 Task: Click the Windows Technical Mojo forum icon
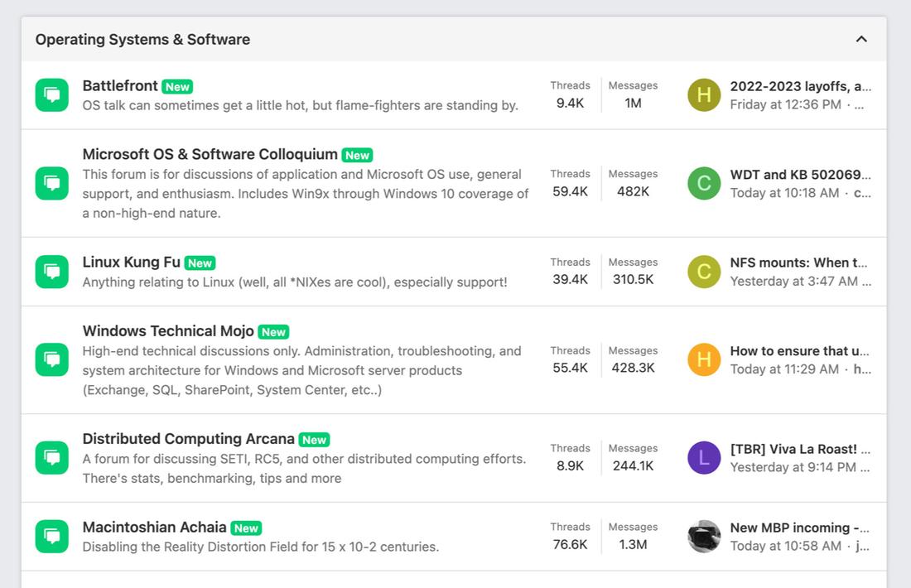coord(51,359)
